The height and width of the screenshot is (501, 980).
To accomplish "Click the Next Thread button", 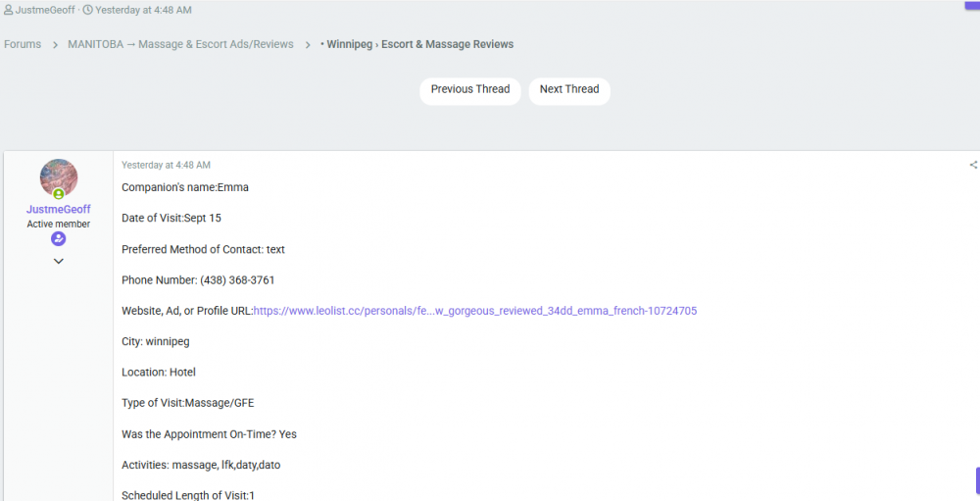I will coord(569,90).
